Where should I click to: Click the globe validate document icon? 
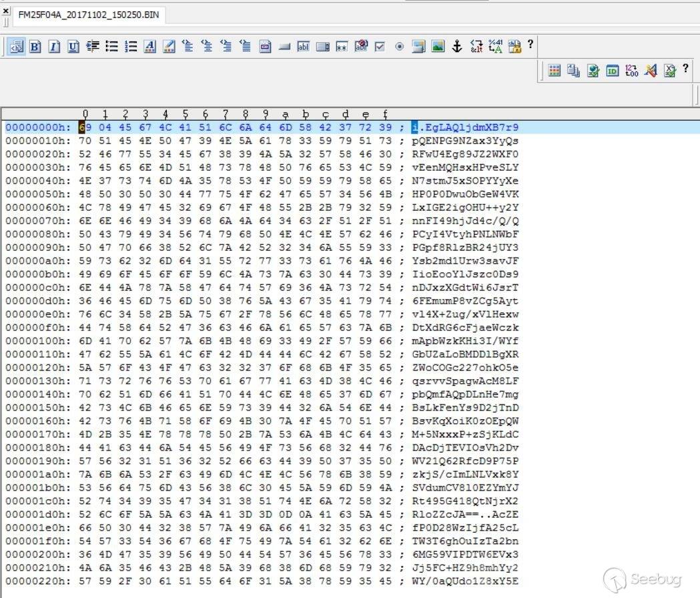pos(593,71)
